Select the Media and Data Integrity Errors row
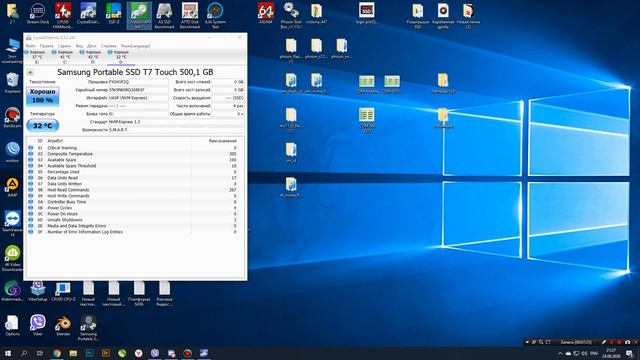This screenshot has width=640, height=360. [x=136, y=226]
